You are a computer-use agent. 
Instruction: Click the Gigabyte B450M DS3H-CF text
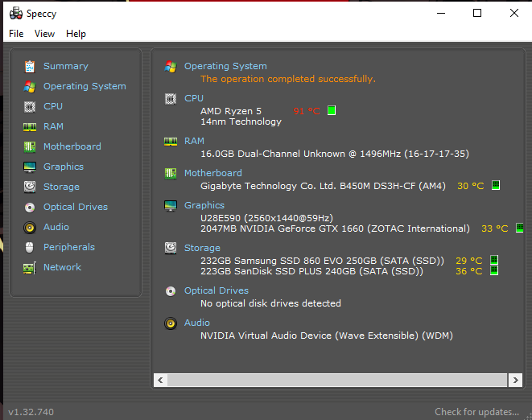[x=323, y=186]
